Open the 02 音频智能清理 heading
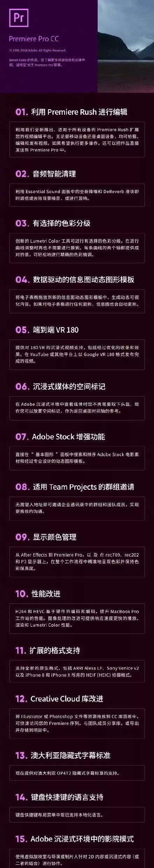Image resolution: width=154 pixels, height=868 pixels. point(45,174)
